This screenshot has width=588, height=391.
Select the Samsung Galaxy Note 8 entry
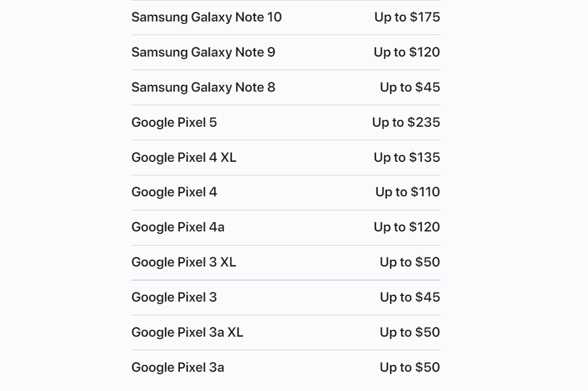(286, 88)
